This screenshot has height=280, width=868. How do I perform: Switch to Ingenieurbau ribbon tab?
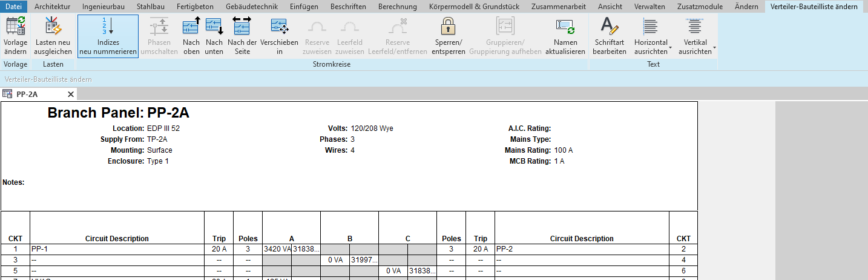pos(103,7)
